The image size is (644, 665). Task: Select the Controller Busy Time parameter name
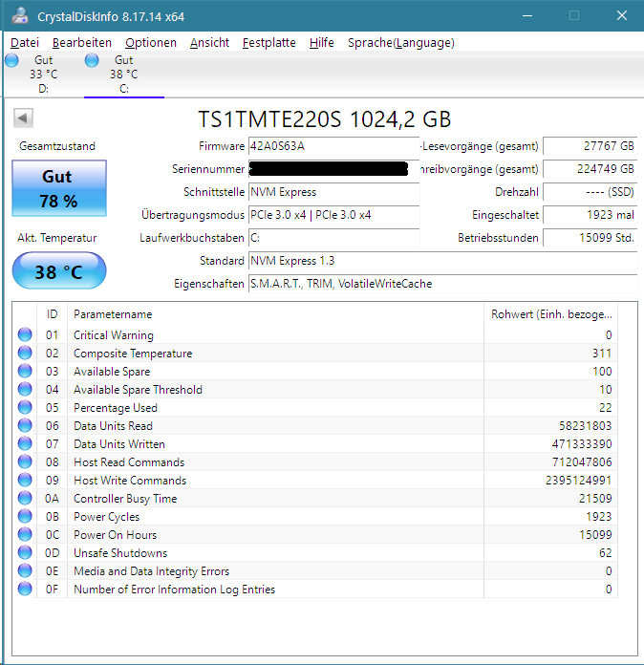pyautogui.click(x=125, y=499)
